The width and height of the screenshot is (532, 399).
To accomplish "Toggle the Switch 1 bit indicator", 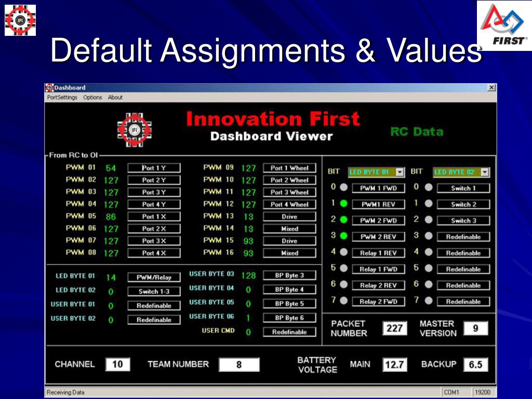I will click(429, 187).
